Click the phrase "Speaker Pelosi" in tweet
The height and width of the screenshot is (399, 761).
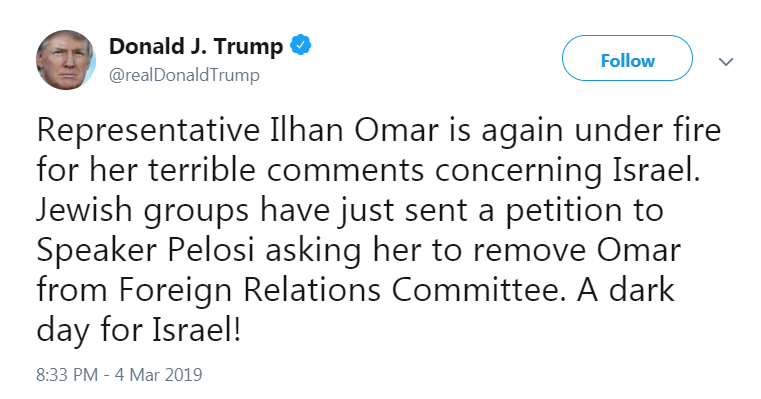[146, 250]
